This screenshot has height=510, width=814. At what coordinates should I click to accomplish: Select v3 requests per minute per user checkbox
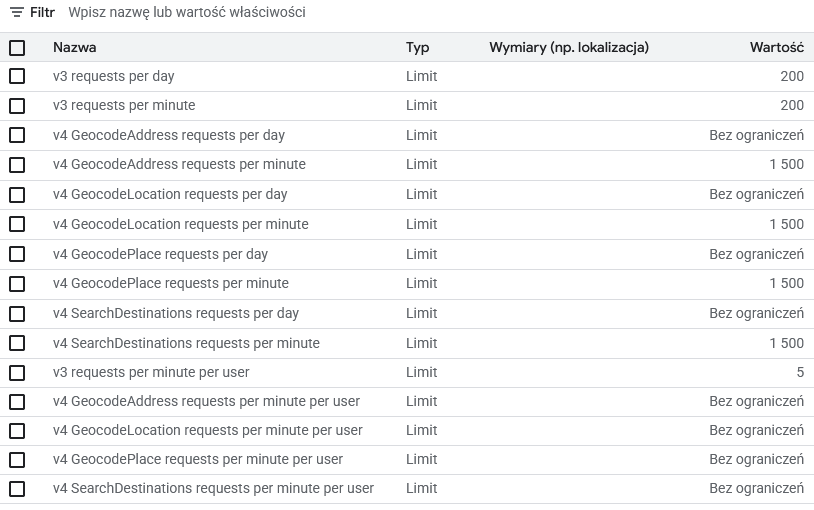click(17, 372)
